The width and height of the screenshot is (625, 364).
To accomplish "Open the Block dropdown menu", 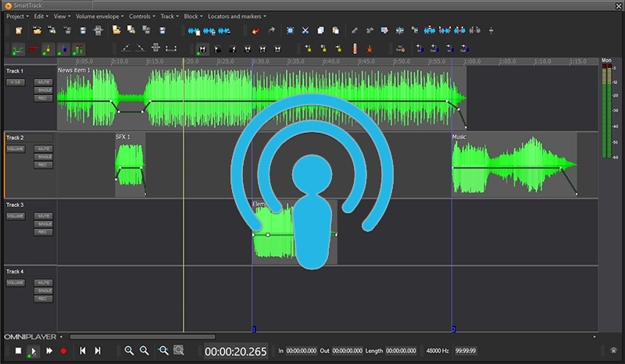I will [193, 16].
